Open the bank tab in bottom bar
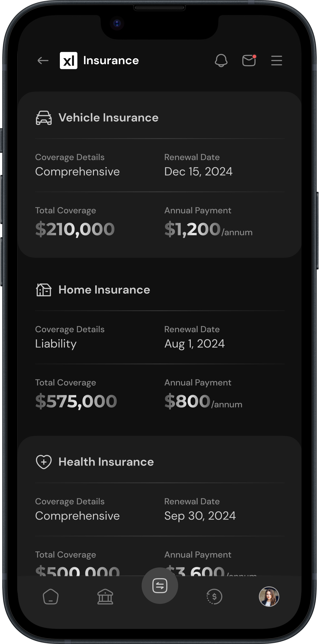Image resolution: width=319 pixels, height=644 pixels. click(105, 597)
